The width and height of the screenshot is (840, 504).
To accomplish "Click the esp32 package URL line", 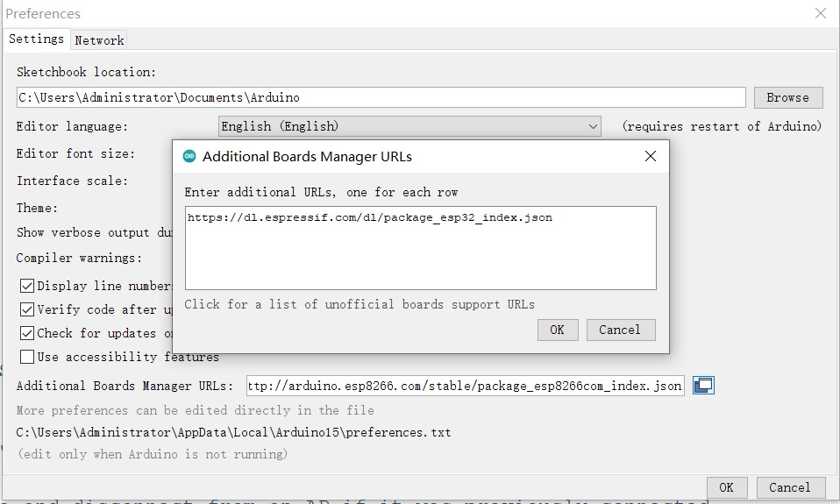I will (370, 217).
